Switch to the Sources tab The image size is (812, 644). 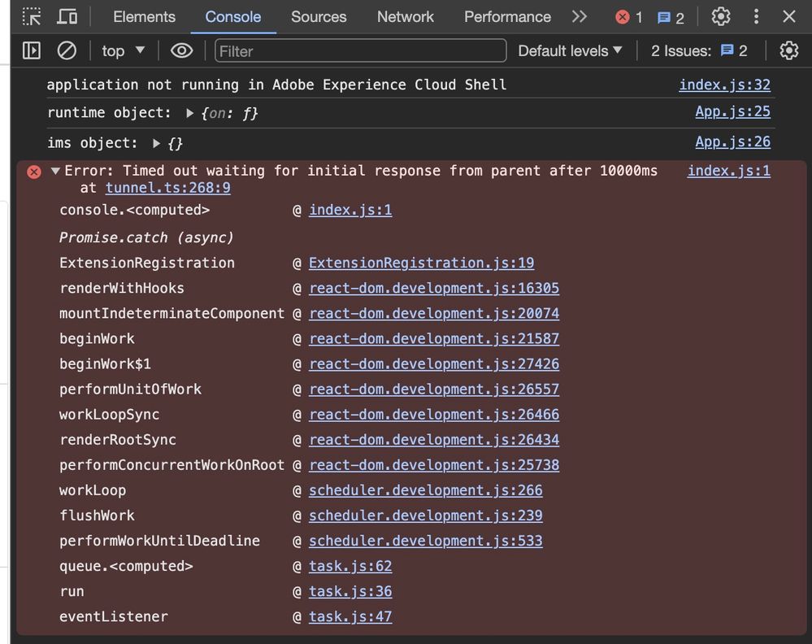(x=319, y=16)
